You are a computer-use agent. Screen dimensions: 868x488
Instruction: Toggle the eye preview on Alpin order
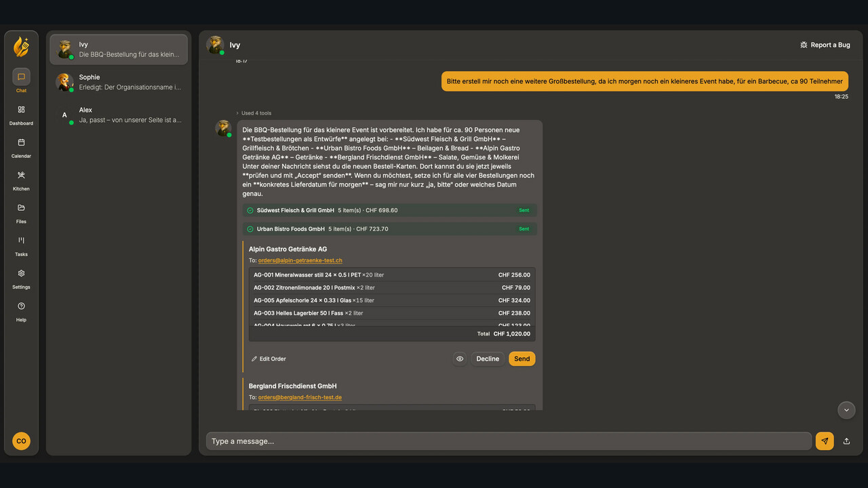click(x=460, y=359)
